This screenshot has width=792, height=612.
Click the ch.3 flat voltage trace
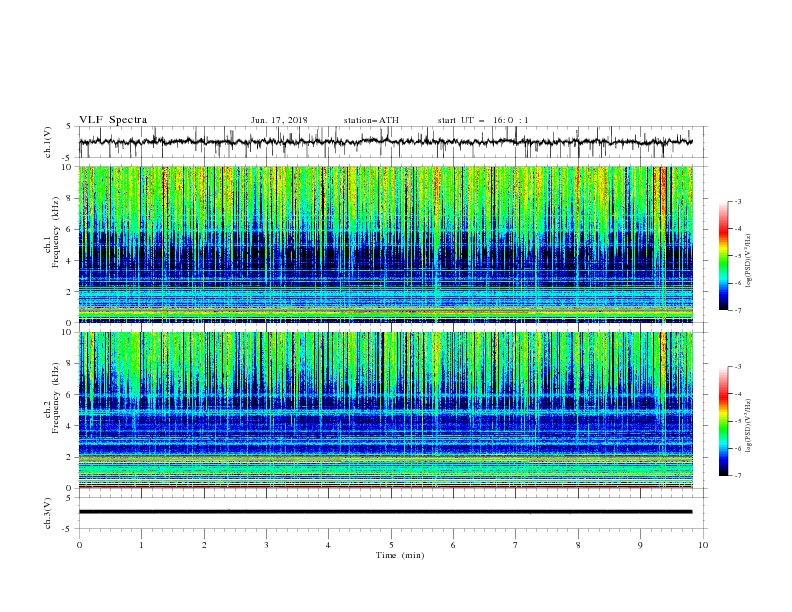point(385,512)
